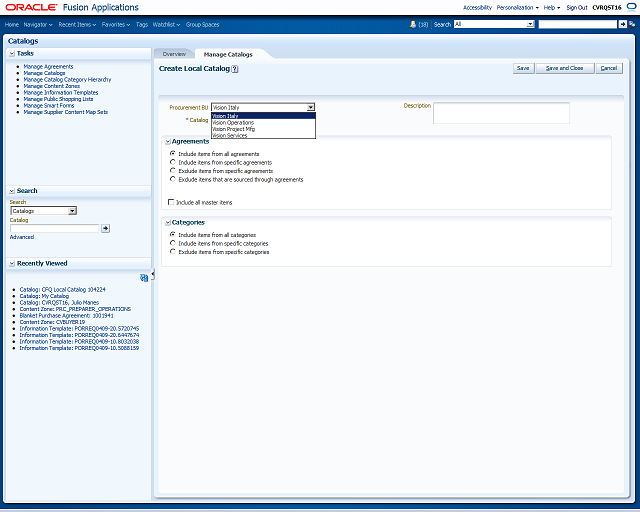The image size is (640, 512).
Task: Open help icon beside Create Local Catalog
Action: tap(235, 69)
